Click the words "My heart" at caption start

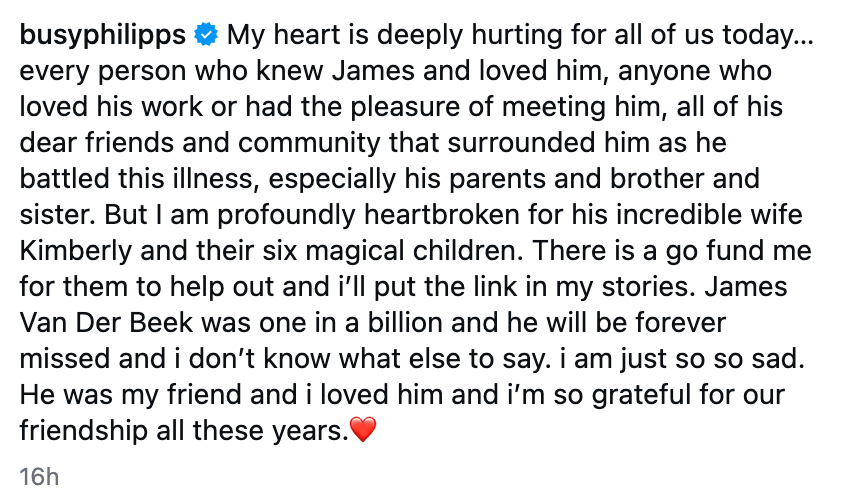pyautogui.click(x=274, y=36)
